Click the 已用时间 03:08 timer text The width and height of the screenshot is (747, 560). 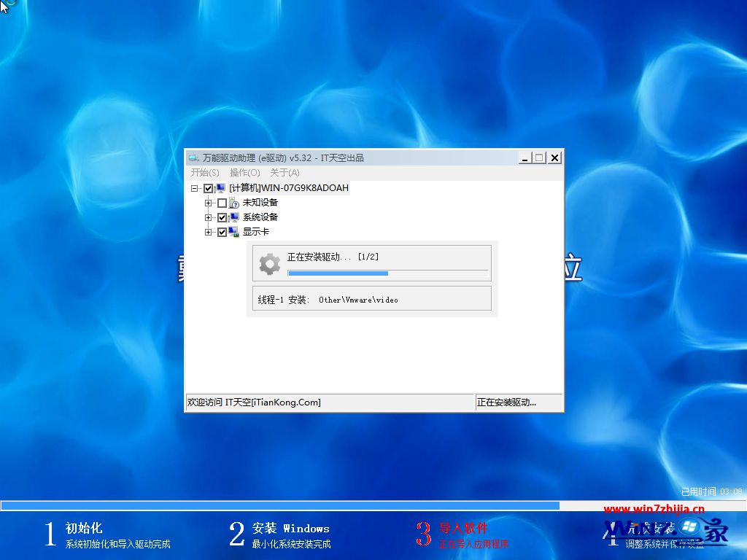[x=712, y=491]
